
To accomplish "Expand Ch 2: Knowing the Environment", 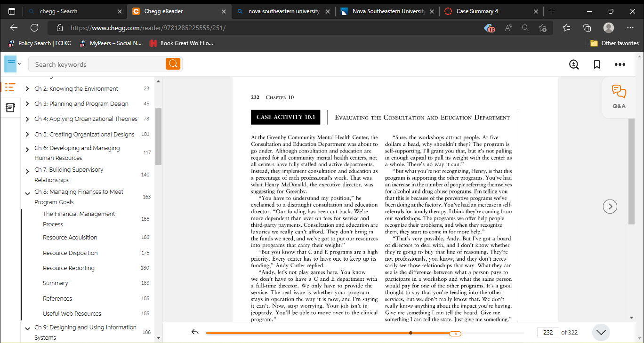I will tap(27, 88).
